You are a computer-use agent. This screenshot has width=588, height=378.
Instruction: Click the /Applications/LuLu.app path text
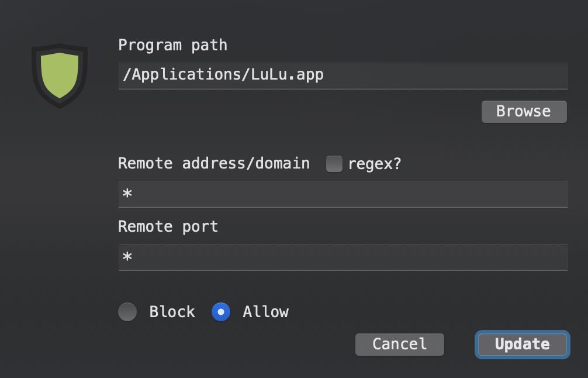click(223, 75)
